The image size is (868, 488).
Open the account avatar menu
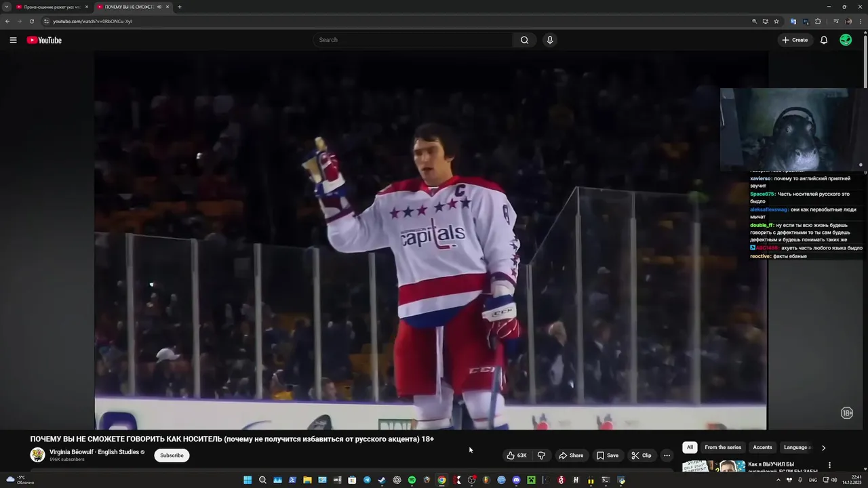(x=846, y=40)
